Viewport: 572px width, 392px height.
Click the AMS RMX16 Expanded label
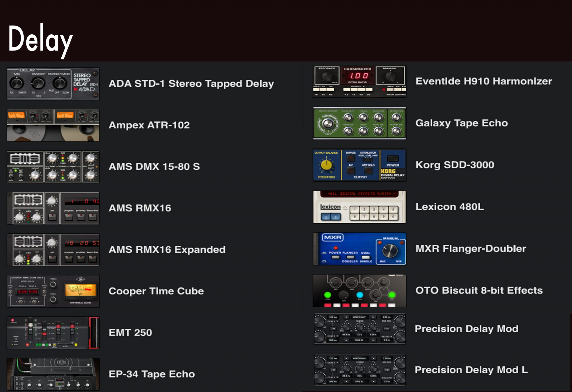167,250
